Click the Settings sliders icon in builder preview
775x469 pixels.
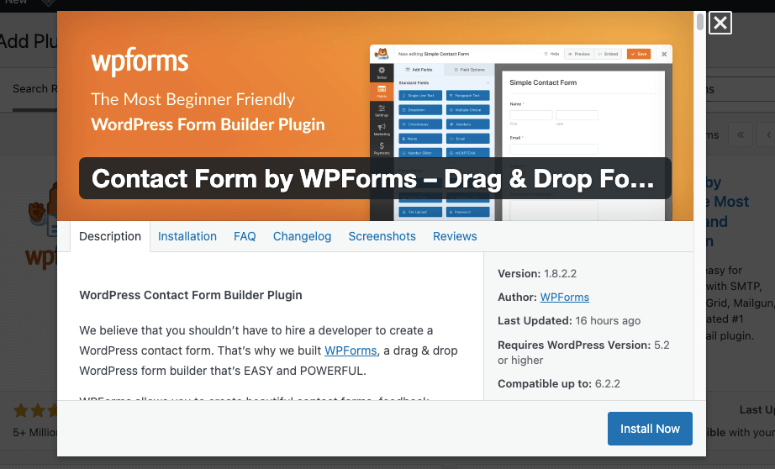(382, 110)
